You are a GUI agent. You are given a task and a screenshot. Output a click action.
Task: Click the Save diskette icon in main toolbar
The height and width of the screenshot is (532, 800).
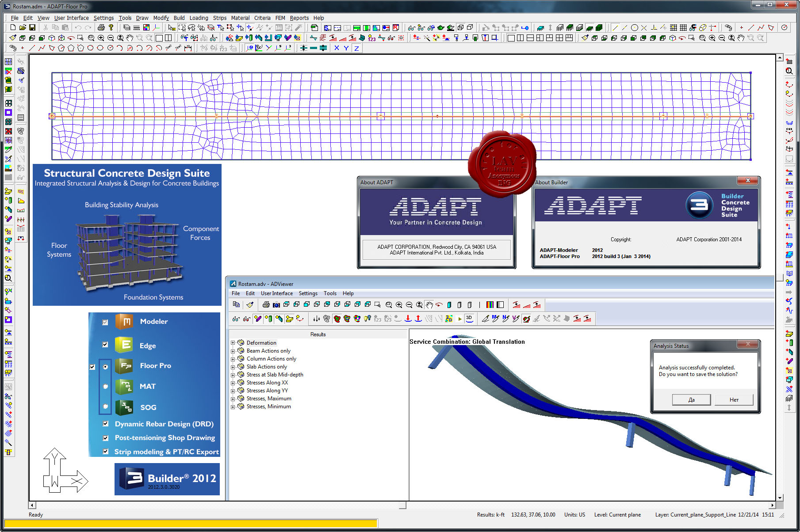pyautogui.click(x=32, y=27)
